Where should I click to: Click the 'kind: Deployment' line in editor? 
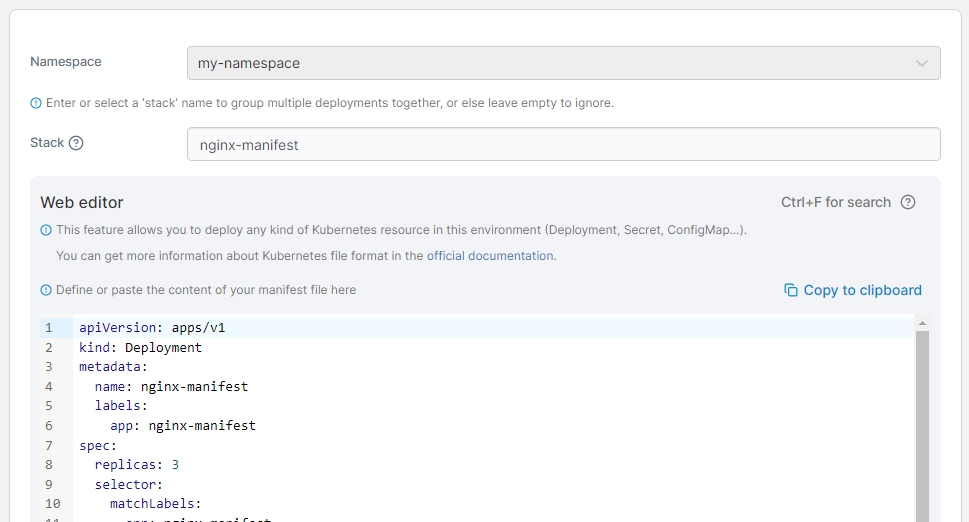pos(141,347)
